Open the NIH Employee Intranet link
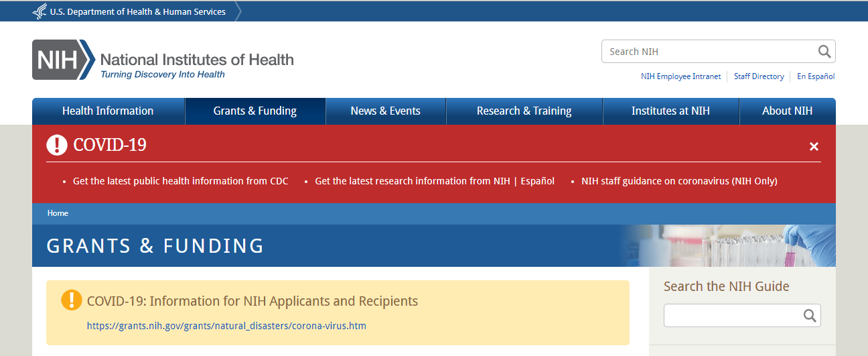 pos(681,76)
